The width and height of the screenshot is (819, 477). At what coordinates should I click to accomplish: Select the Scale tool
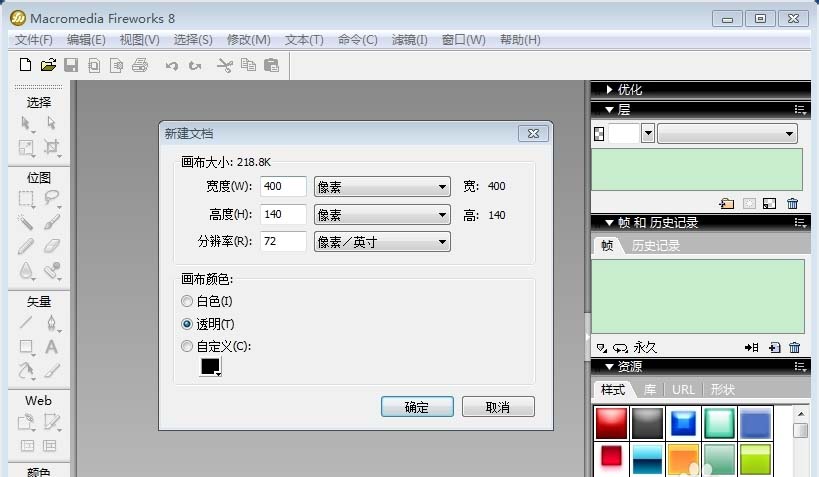[x=26, y=148]
